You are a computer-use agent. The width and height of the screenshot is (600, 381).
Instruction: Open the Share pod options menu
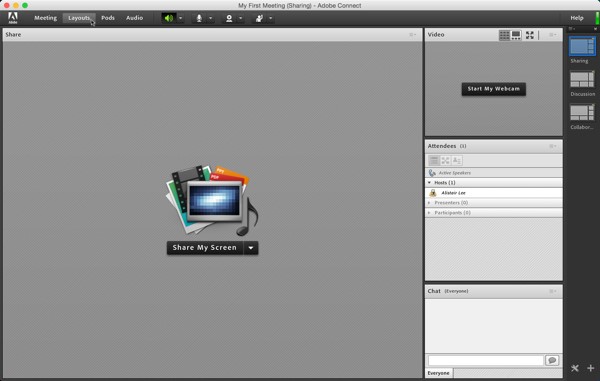pos(413,35)
